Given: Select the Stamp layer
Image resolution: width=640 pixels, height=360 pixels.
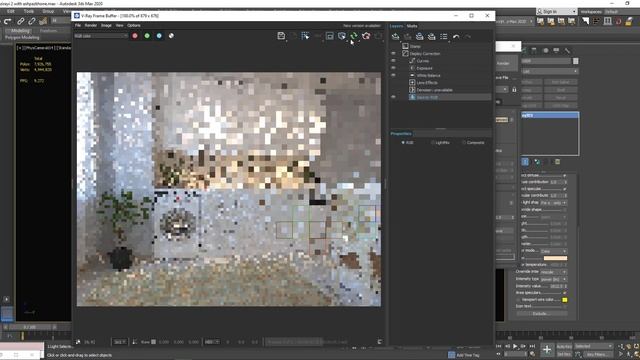Looking at the screenshot, I should click(415, 46).
